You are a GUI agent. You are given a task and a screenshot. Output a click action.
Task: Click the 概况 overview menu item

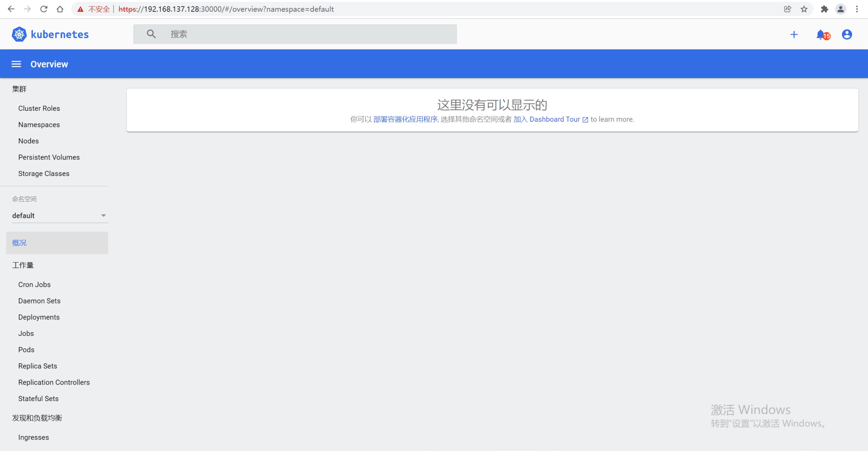(x=19, y=242)
